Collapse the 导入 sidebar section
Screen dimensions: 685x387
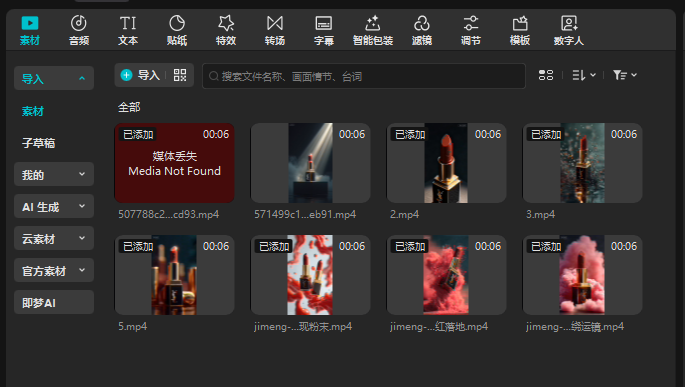(54, 78)
